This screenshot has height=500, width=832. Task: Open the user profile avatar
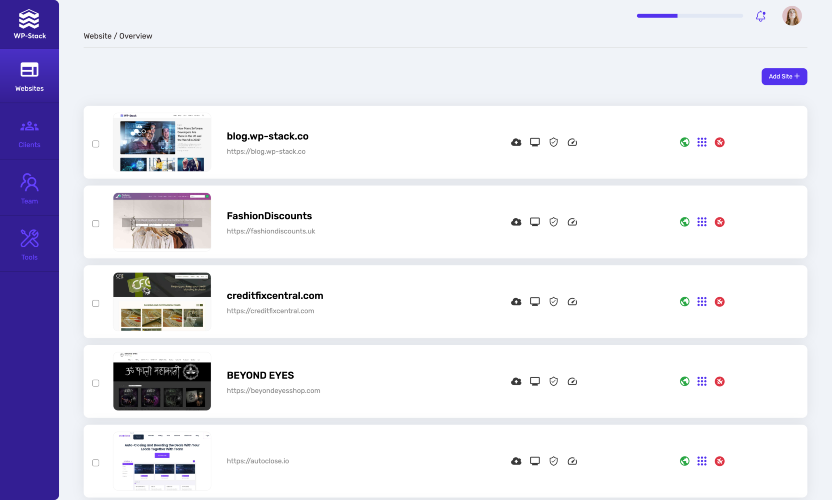[792, 16]
